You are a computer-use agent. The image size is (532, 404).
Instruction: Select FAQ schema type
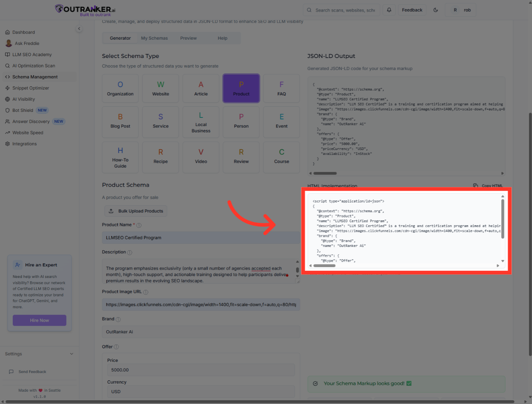(282, 89)
